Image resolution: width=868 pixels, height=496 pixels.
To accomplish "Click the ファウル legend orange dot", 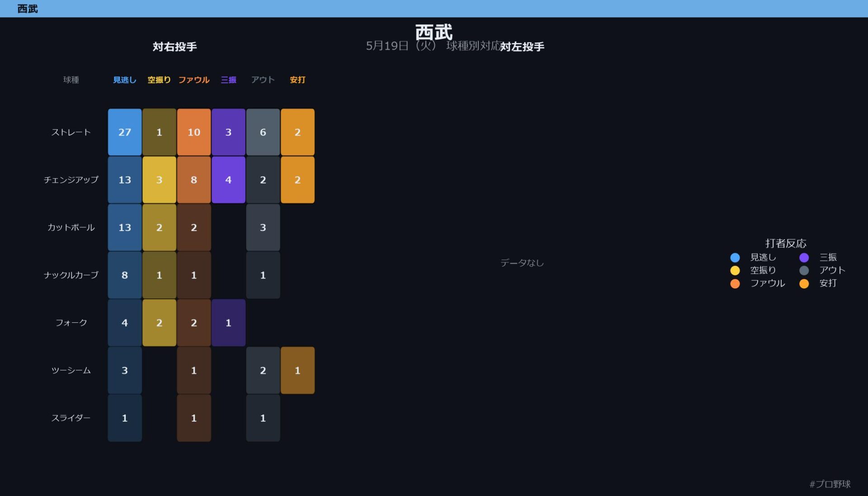I will point(735,283).
